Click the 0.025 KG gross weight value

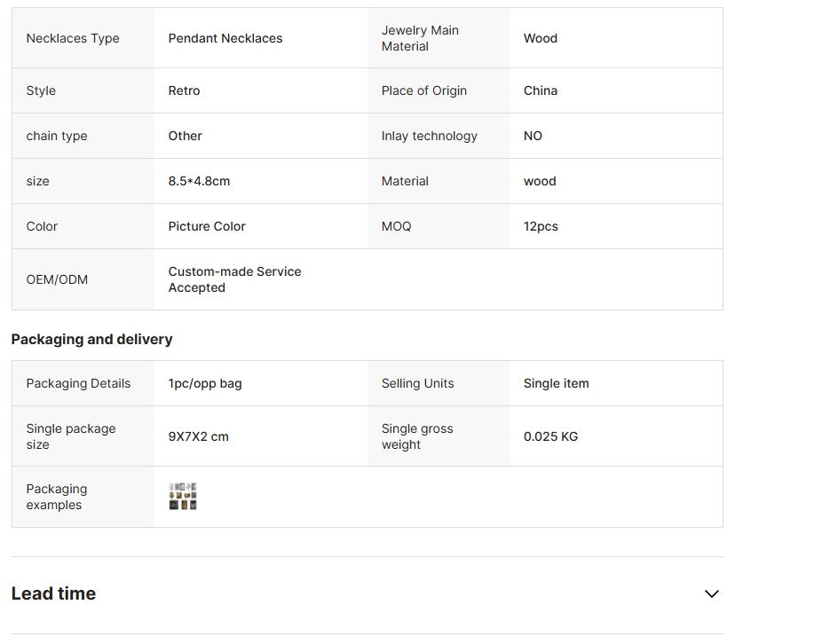click(550, 436)
